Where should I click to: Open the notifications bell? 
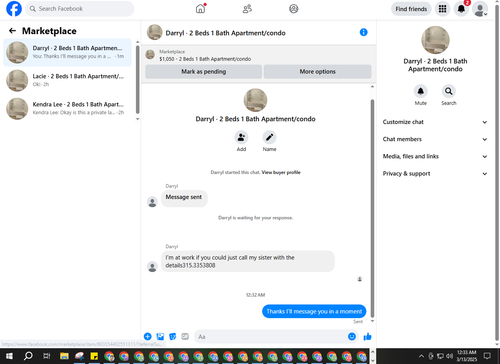click(x=461, y=9)
